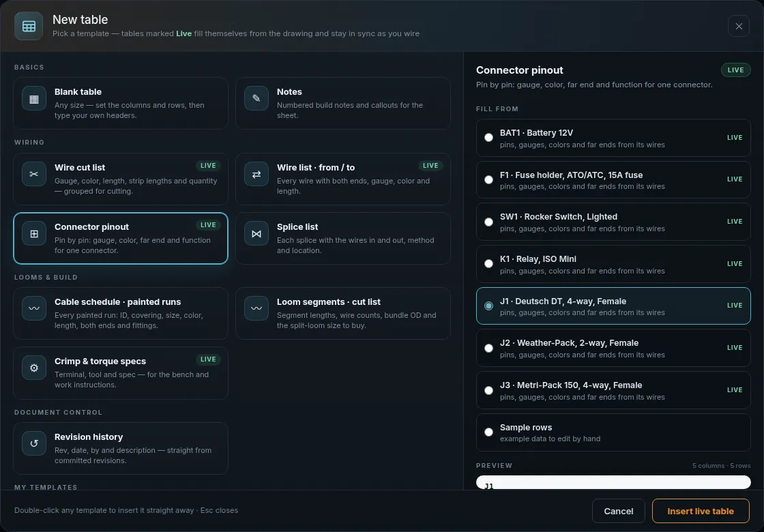
Task: Click the Blank table template icon
Action: point(34,99)
